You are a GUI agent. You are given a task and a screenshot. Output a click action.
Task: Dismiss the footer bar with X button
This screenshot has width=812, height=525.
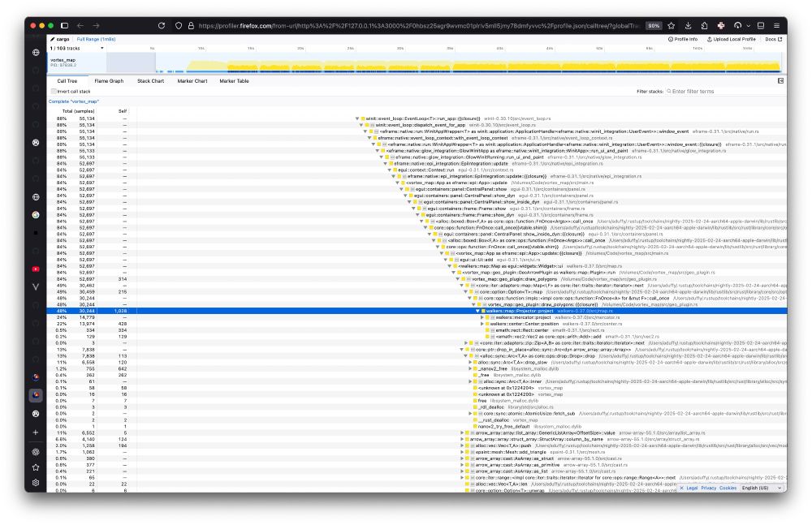point(681,488)
